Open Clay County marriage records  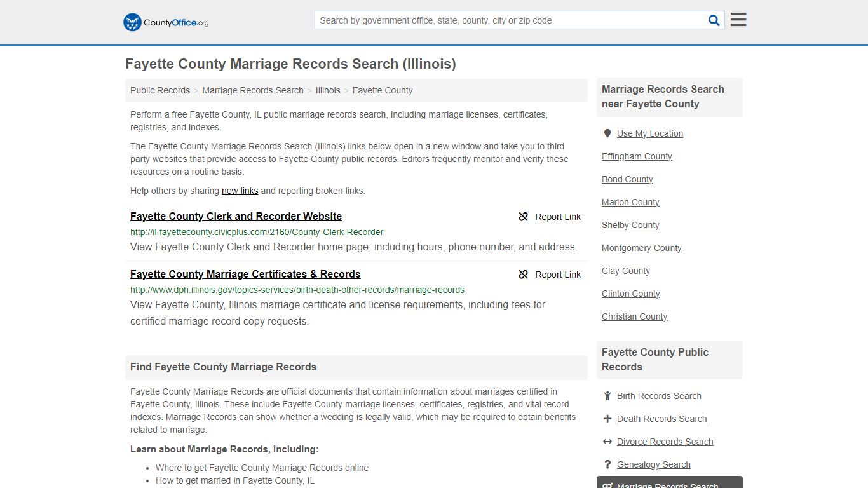(626, 271)
